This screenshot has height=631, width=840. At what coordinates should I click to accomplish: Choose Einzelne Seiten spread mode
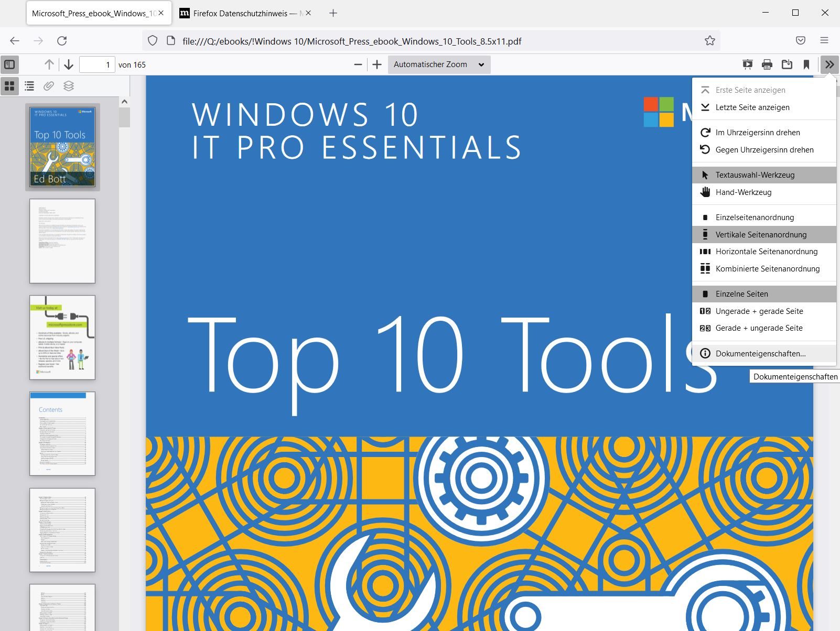coord(764,294)
